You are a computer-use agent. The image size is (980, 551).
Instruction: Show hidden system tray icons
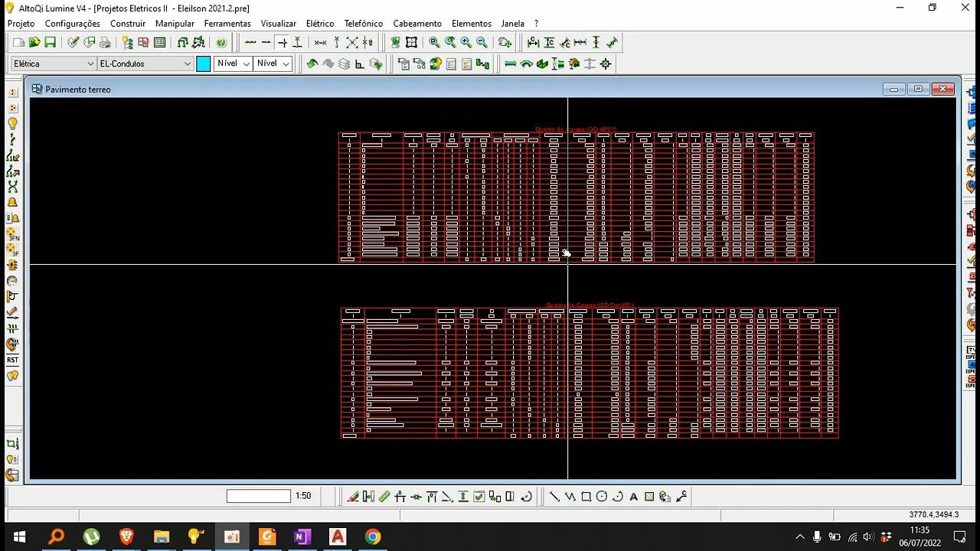[800, 536]
